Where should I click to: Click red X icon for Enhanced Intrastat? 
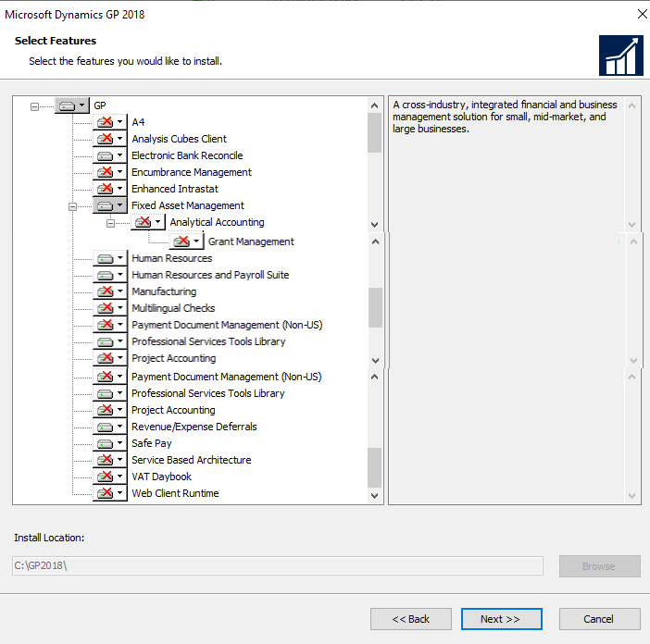click(x=106, y=189)
